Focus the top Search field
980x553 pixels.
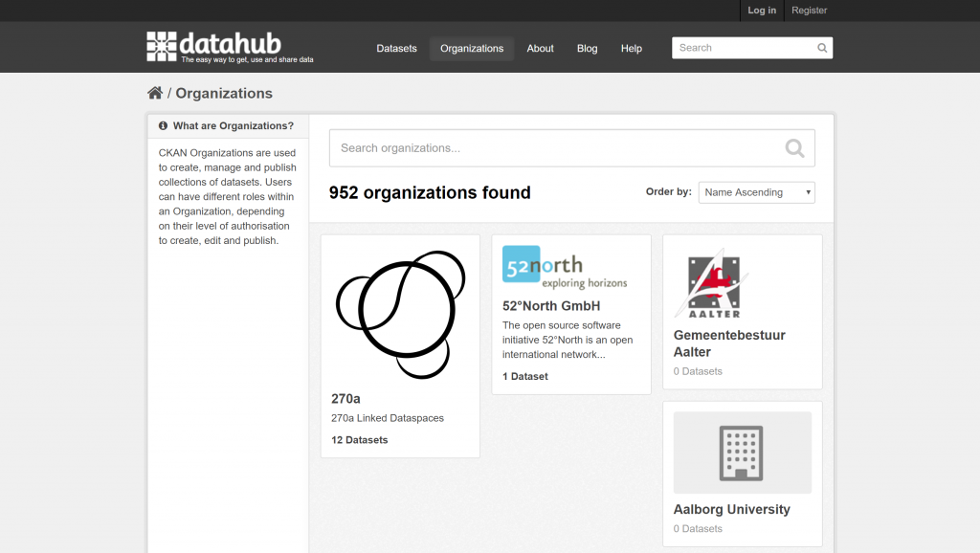tap(743, 48)
